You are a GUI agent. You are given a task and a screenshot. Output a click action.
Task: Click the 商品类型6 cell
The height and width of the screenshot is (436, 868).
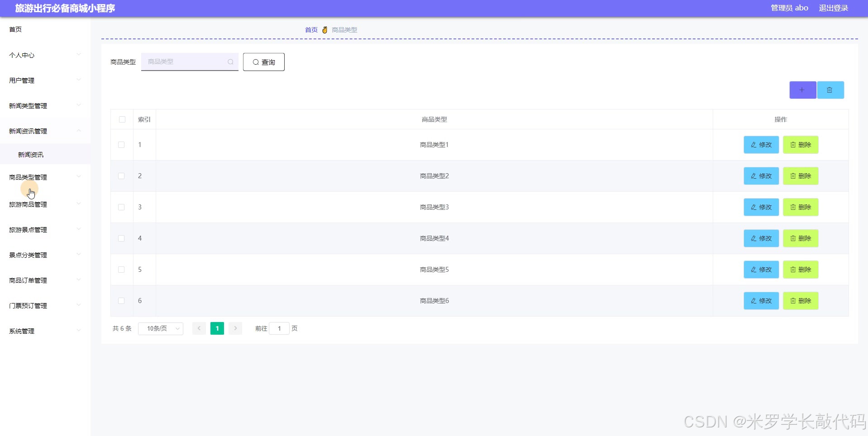point(434,301)
